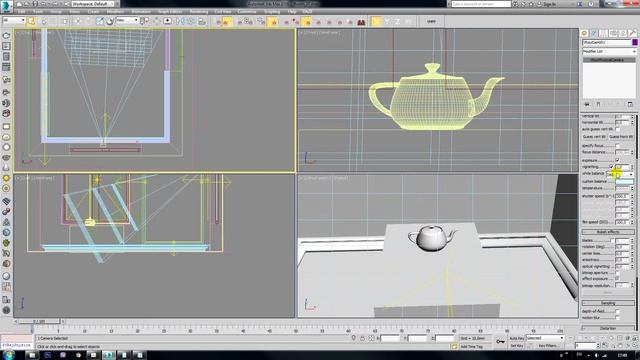Click the Guess horiz tilt button
This screenshot has height=360, width=640.
(621, 137)
